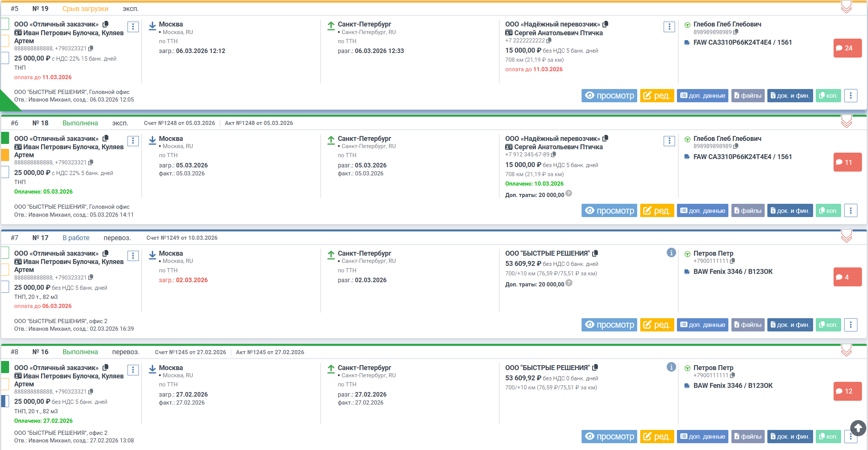868x450 pixels.
Task: Copy carrier phone +7 2222222222
Action: click(549, 40)
